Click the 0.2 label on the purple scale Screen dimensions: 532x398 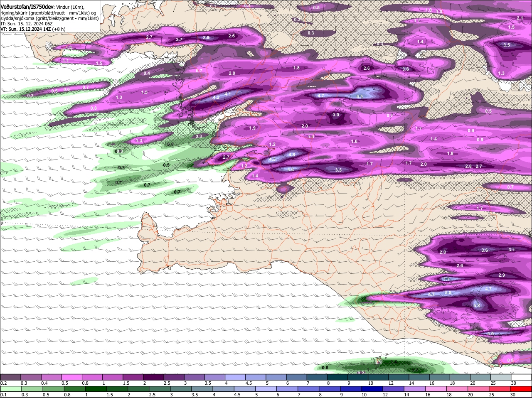click(3, 383)
